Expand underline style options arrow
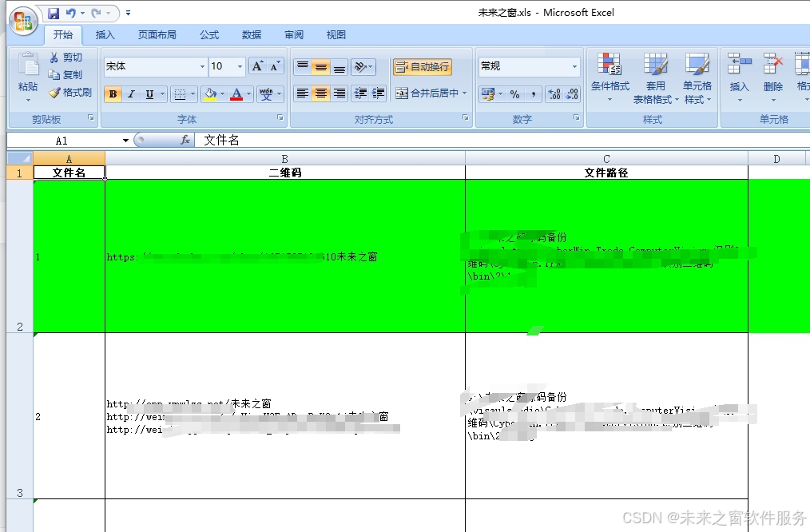This screenshot has width=810, height=532. pos(162,94)
